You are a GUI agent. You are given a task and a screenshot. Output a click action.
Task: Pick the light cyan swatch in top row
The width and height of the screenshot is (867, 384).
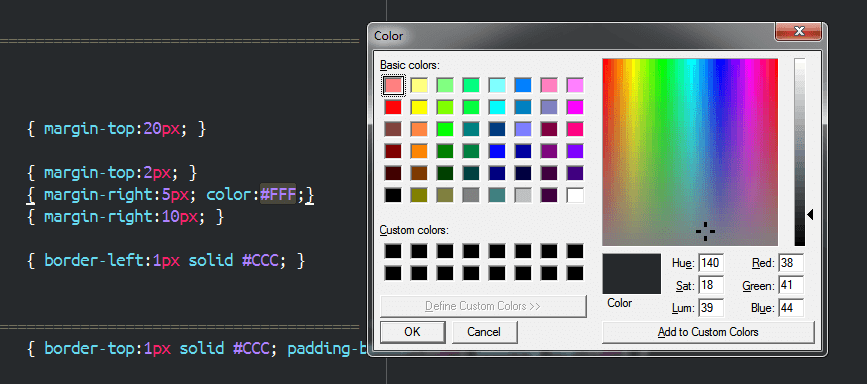tap(497, 85)
